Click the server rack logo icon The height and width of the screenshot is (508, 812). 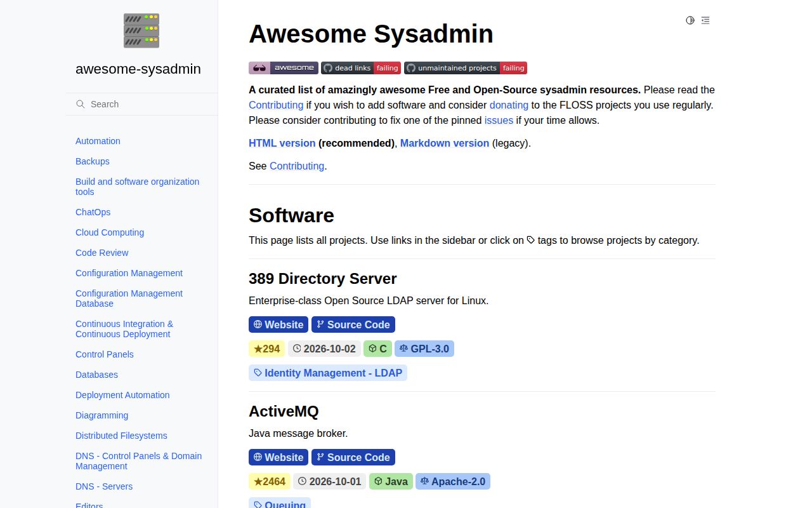141,30
